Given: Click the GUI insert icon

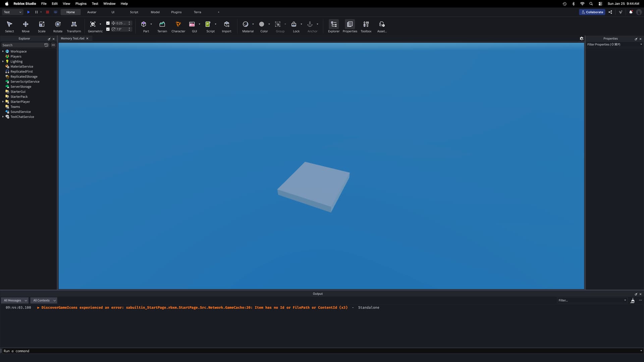Looking at the screenshot, I should point(192,24).
